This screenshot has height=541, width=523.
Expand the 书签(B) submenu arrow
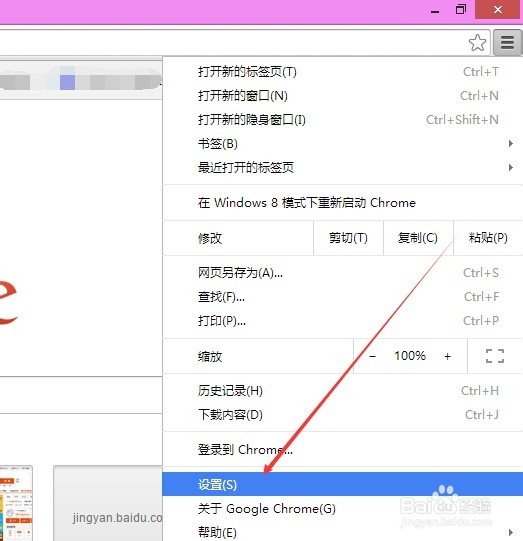click(x=511, y=144)
